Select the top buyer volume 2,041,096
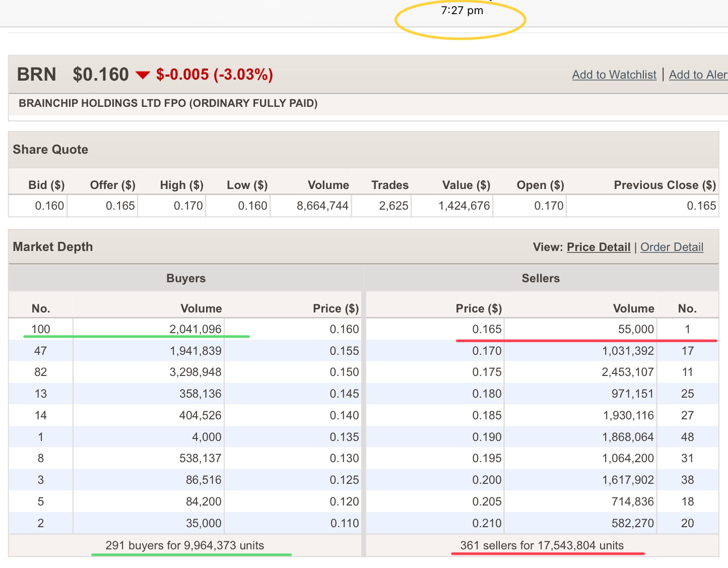The height and width of the screenshot is (568, 728). 195,329
